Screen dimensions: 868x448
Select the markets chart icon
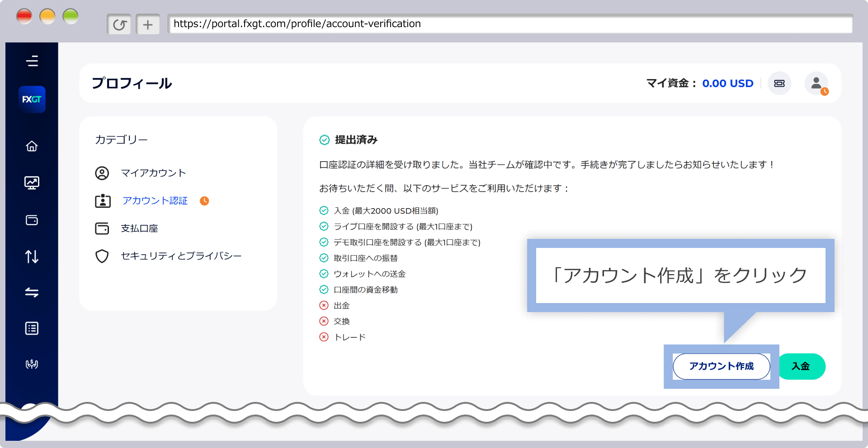tap(32, 183)
